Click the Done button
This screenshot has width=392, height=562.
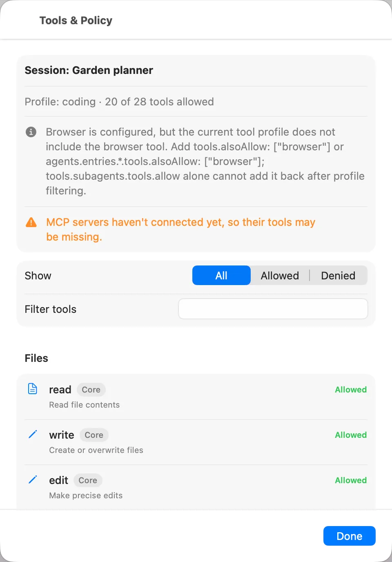coord(350,536)
